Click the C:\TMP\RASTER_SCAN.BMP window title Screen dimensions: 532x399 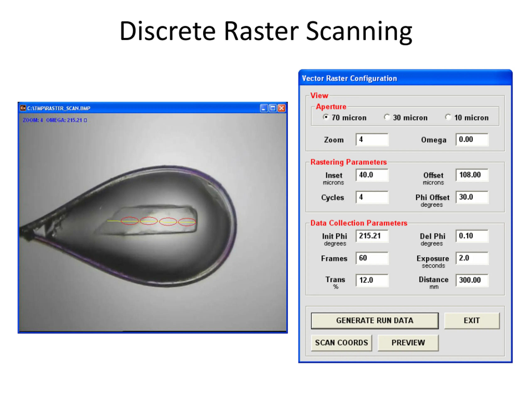pos(59,108)
